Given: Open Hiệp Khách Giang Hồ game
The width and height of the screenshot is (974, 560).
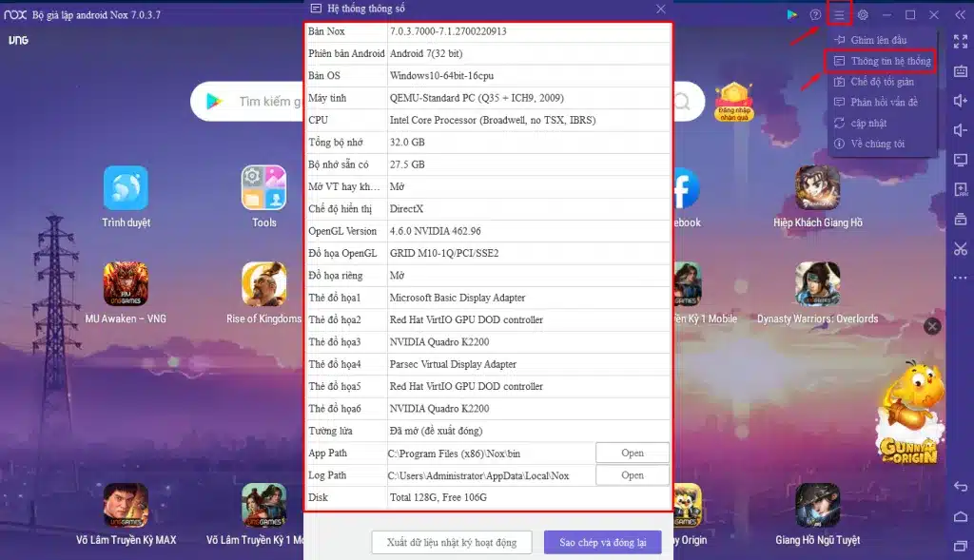Looking at the screenshot, I should point(817,188).
